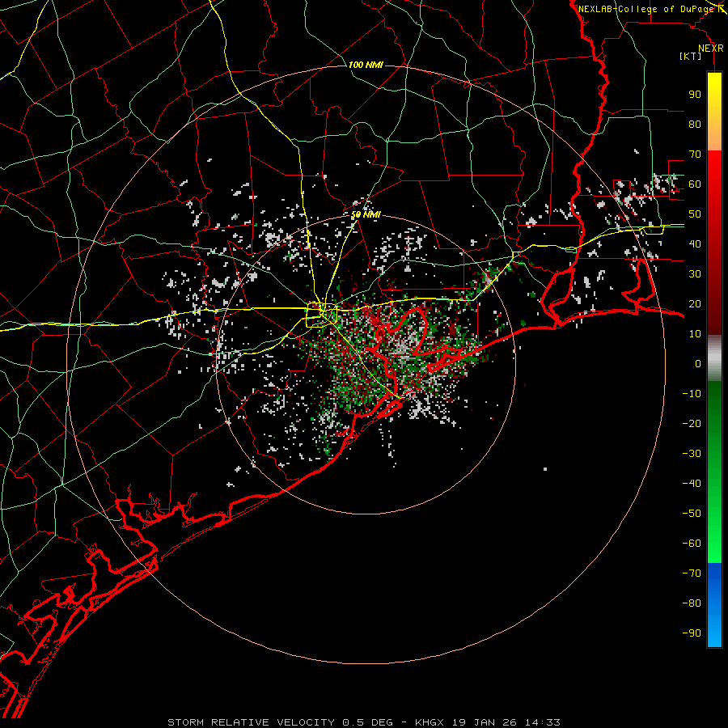The image size is (728, 728).
Task: Click the 10 value on the velocity scale
Action: point(695,334)
